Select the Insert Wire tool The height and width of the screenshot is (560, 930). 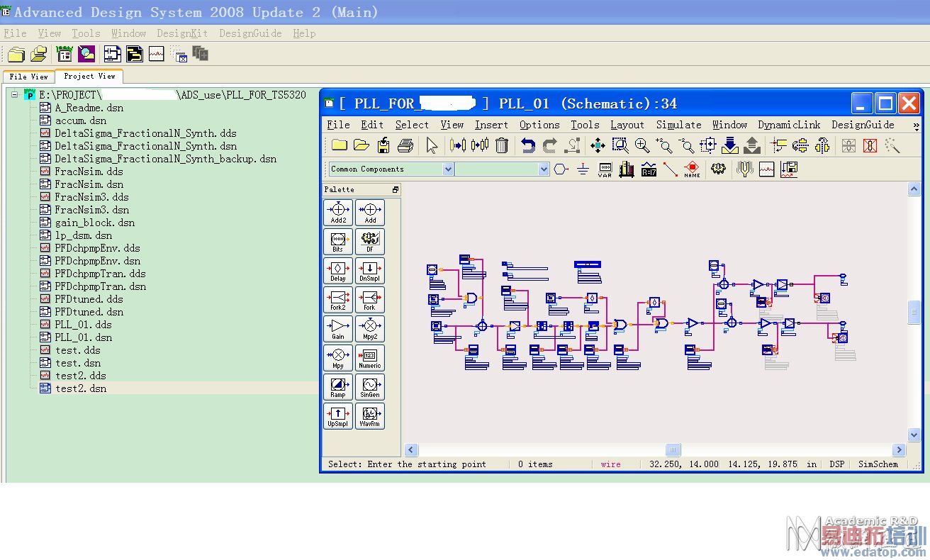click(670, 169)
